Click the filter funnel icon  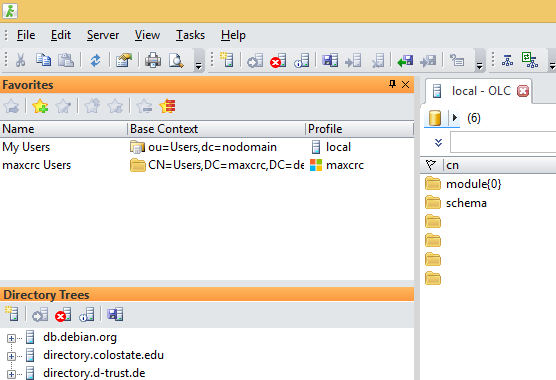coord(430,165)
